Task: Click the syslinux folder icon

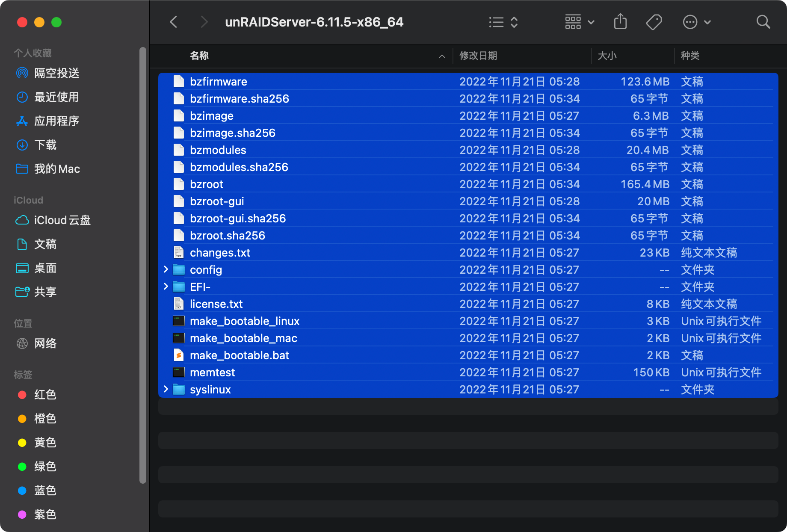Action: tap(179, 389)
